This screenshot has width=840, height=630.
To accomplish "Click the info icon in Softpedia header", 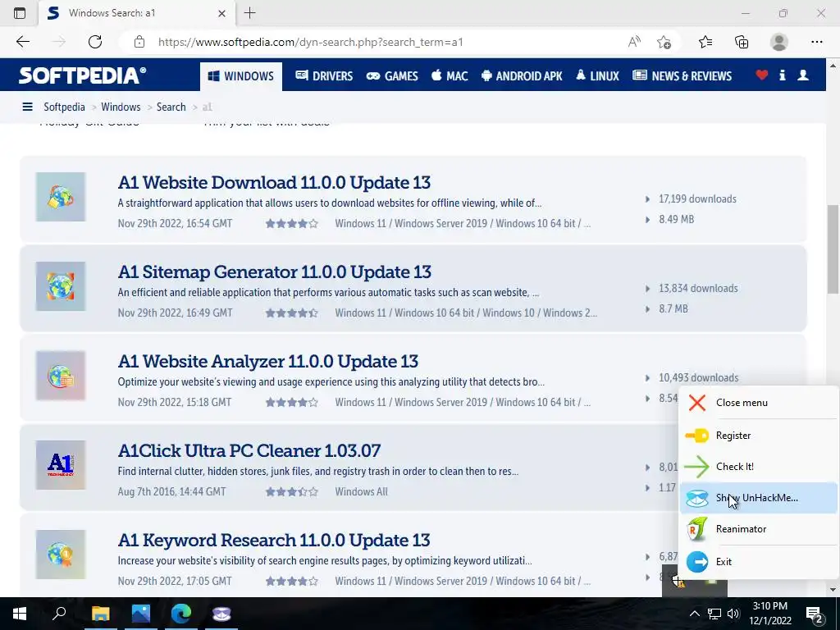I will (782, 75).
